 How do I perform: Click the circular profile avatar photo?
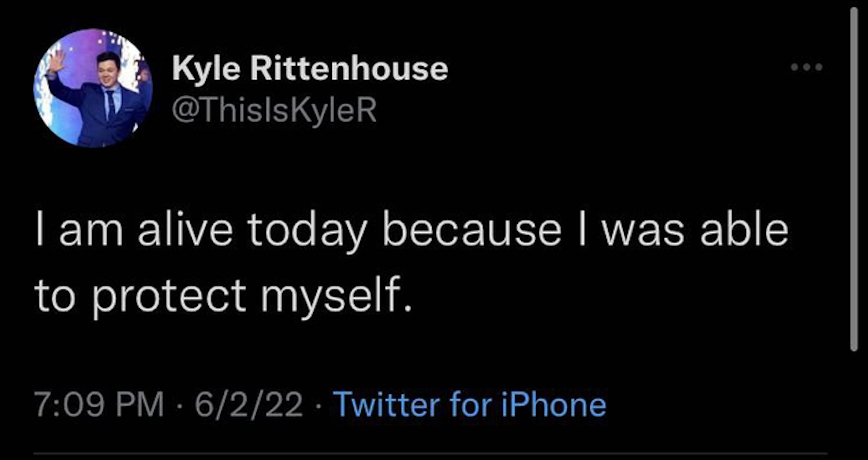point(93,88)
